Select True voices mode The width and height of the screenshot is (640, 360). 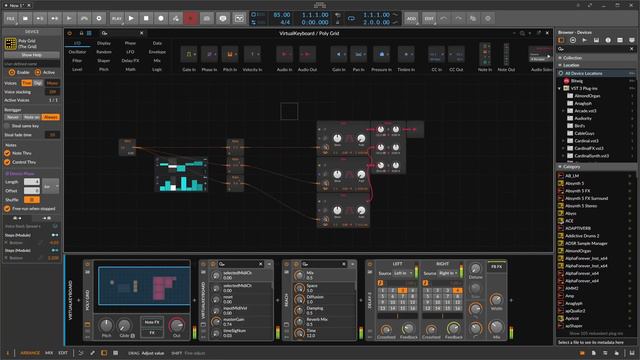tap(27, 83)
